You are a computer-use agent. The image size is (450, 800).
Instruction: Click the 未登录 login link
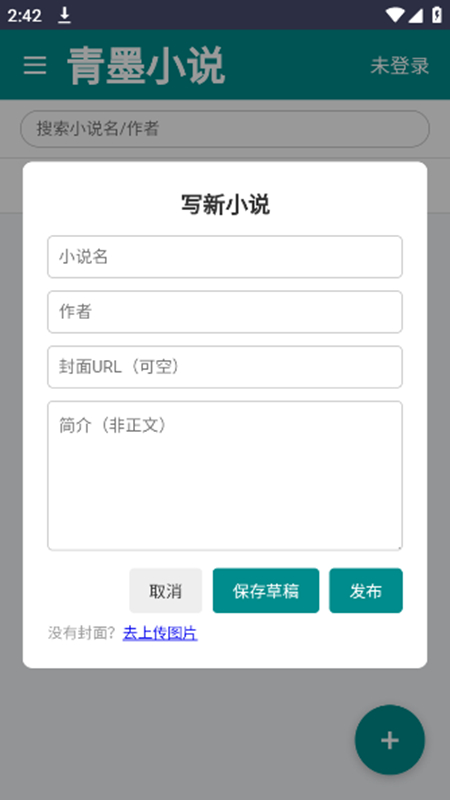tap(400, 66)
